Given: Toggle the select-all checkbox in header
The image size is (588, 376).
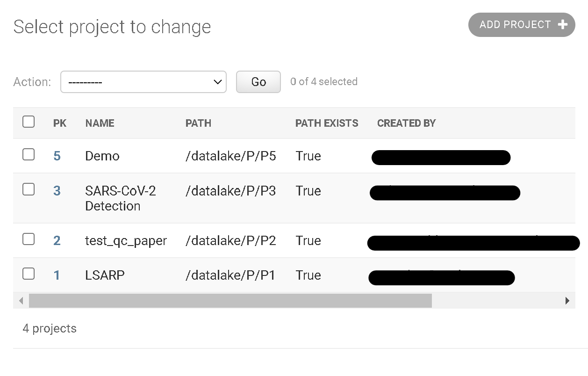Looking at the screenshot, I should (x=29, y=122).
